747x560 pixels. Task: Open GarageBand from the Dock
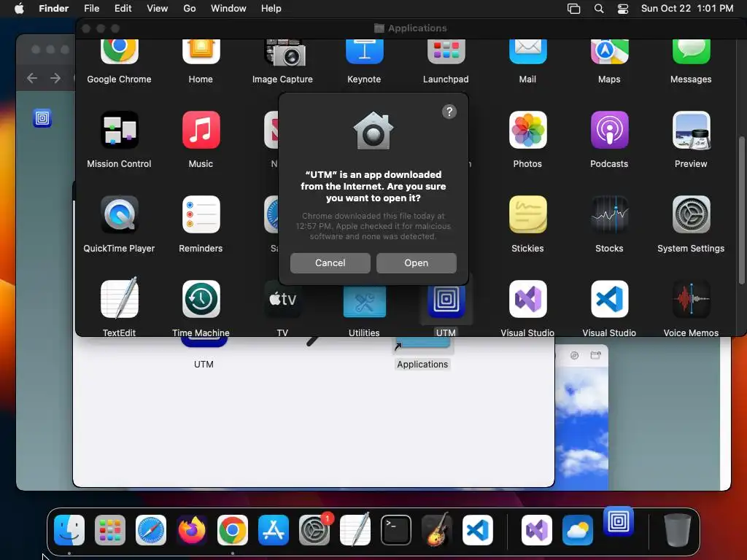[x=437, y=530]
